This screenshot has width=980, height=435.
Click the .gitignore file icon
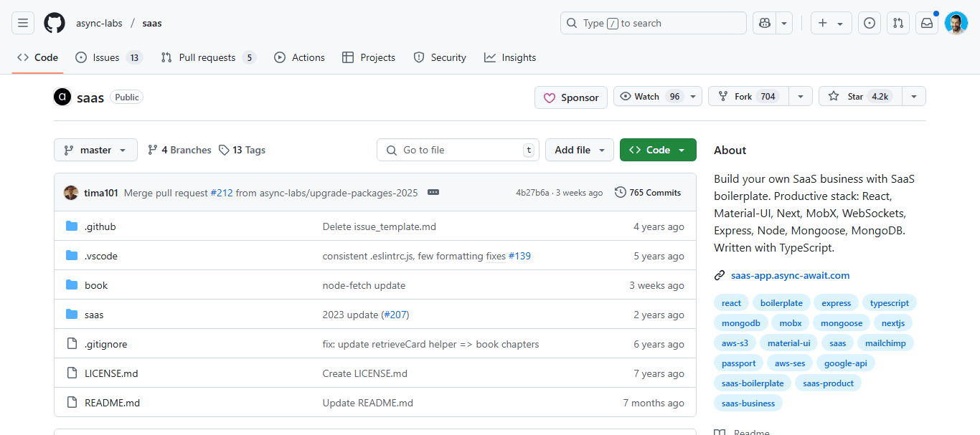coord(72,344)
